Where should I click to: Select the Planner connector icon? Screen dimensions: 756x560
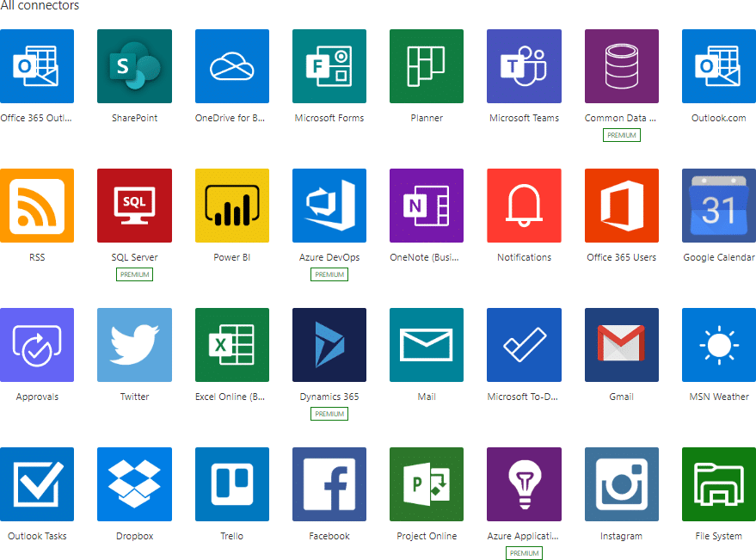(427, 66)
